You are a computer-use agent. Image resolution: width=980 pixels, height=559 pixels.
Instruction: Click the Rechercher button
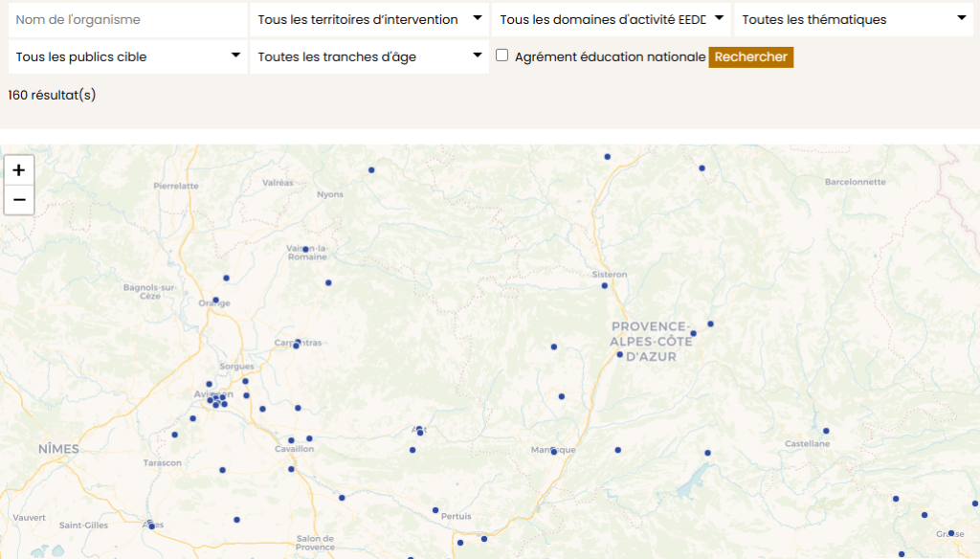click(750, 57)
